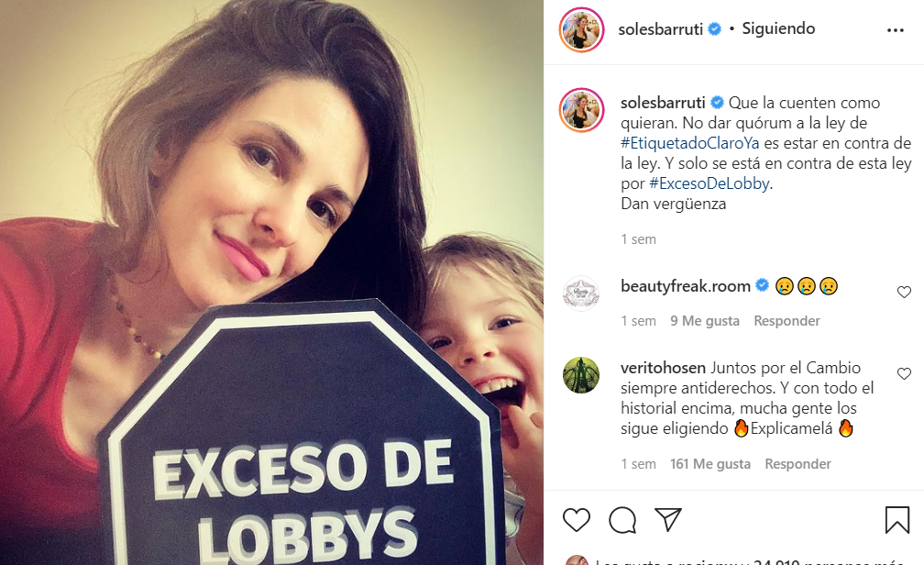Like veritohosen's comment
Image resolution: width=924 pixels, height=565 pixels.
[x=904, y=373]
